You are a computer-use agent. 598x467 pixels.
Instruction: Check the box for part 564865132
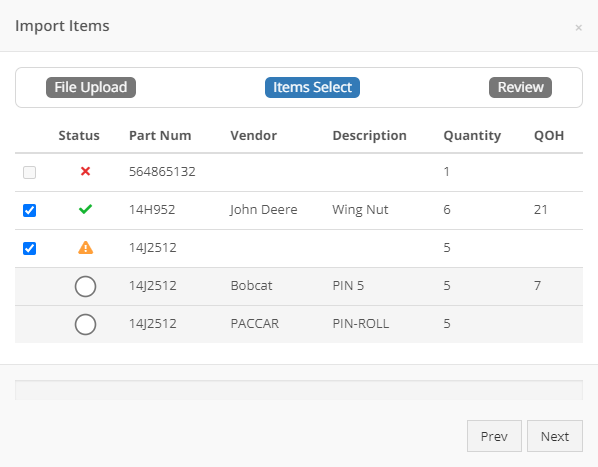coord(29,172)
